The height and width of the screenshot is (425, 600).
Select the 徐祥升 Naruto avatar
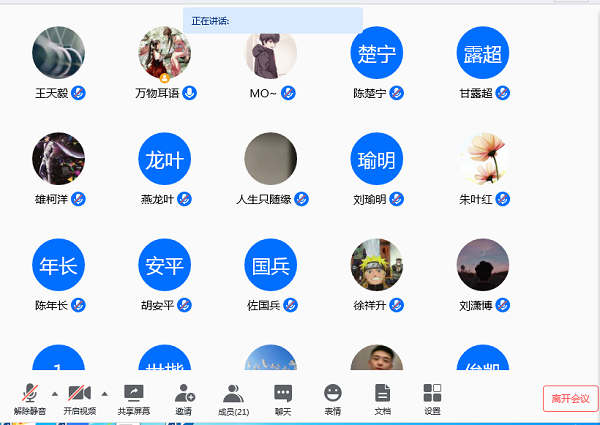pyautogui.click(x=377, y=265)
